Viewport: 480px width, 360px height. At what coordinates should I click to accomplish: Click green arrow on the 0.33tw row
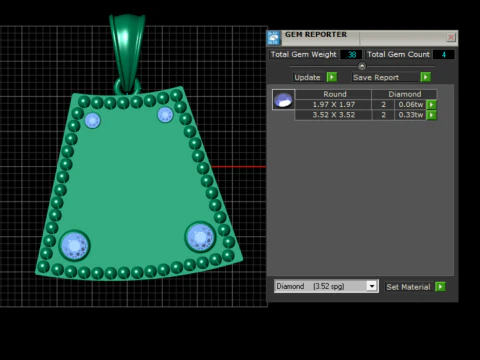431,115
